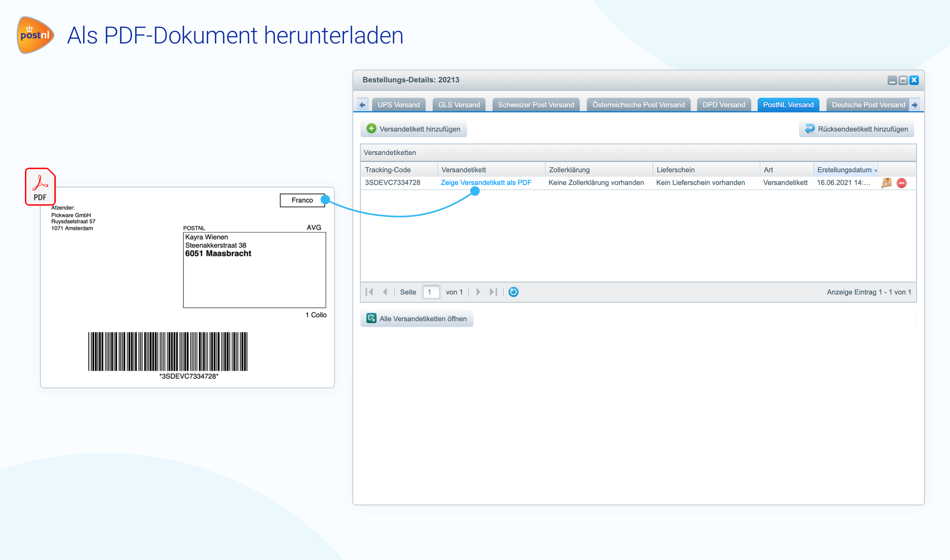Sort by Erstellungsdatum column header
The height and width of the screenshot is (560, 950).
pos(845,170)
